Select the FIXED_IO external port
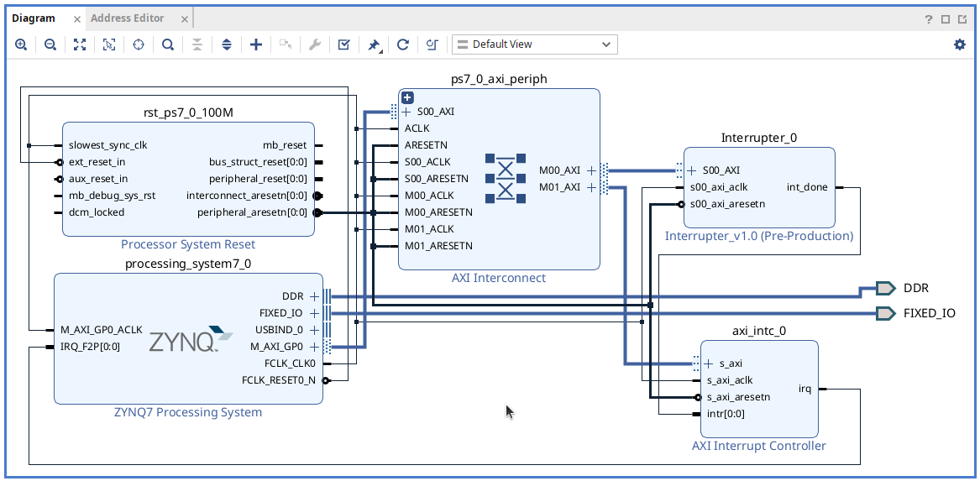The height and width of the screenshot is (481, 980). tap(886, 313)
